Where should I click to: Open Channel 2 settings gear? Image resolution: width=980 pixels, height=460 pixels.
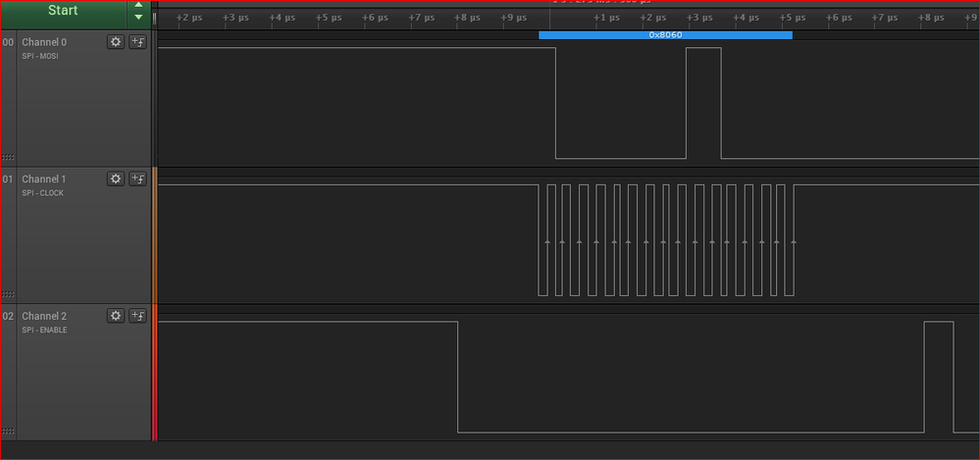(x=116, y=316)
